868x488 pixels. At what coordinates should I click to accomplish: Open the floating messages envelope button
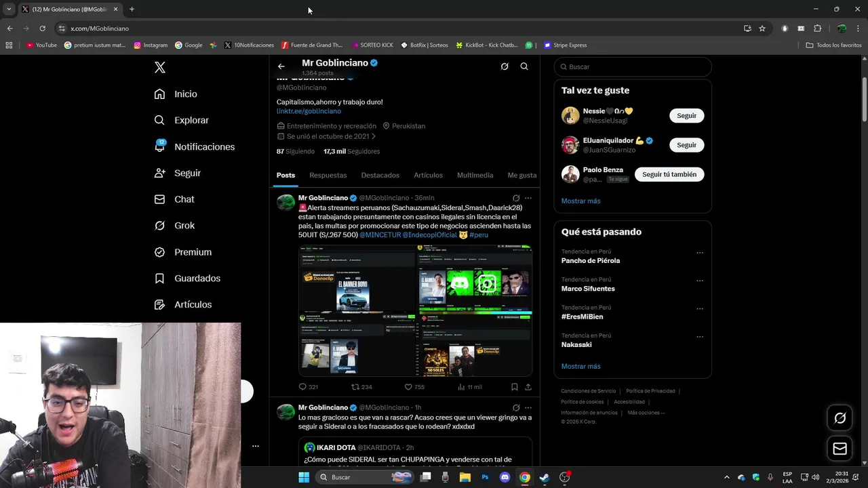(x=840, y=449)
